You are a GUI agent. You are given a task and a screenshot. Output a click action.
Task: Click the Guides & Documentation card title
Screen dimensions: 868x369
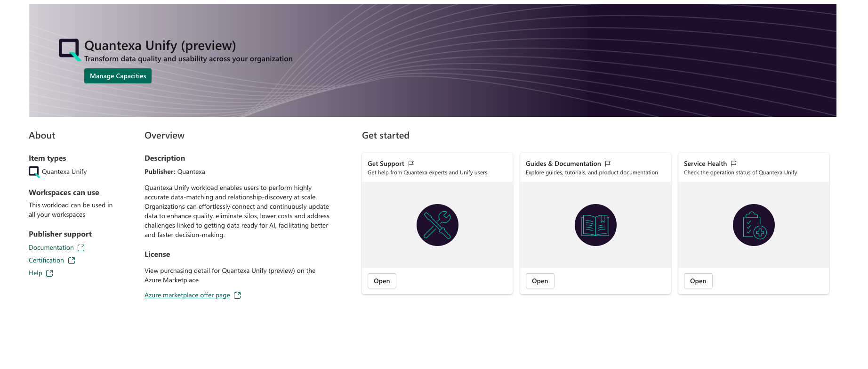pos(563,164)
